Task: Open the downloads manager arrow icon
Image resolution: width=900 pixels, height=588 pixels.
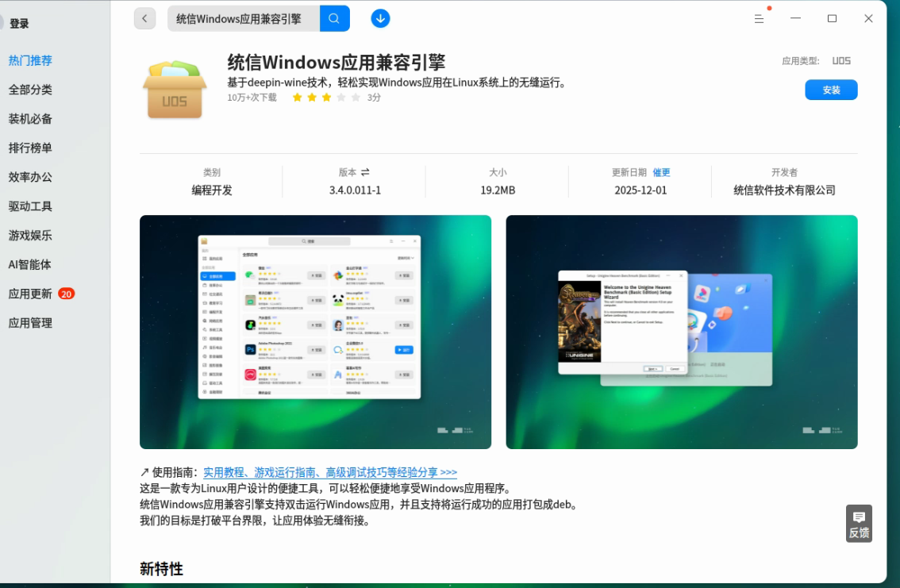Action: click(380, 18)
